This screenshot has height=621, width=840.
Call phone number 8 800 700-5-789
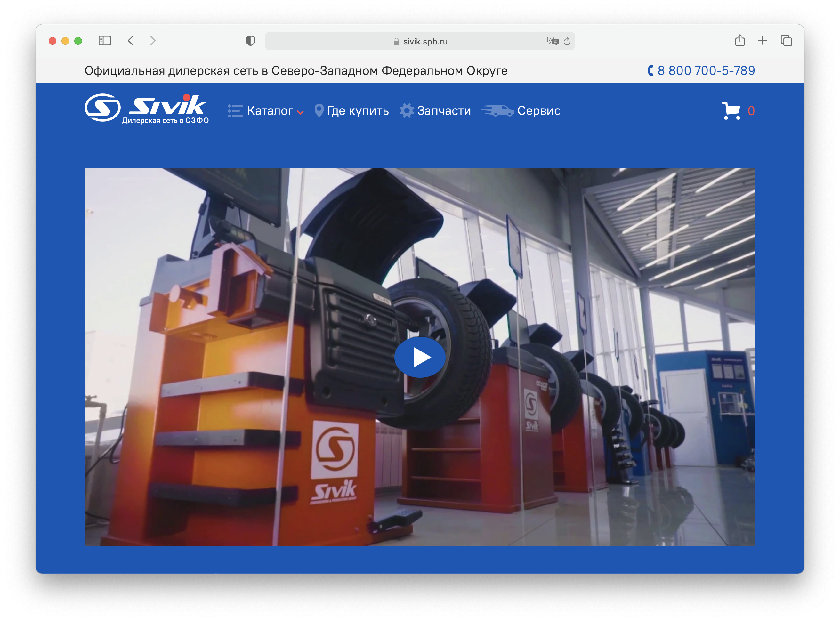click(701, 70)
